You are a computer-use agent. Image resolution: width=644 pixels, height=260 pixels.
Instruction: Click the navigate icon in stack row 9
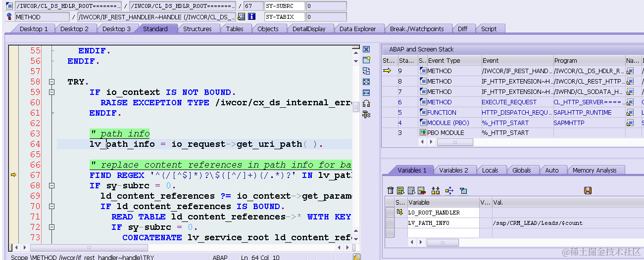(x=630, y=71)
